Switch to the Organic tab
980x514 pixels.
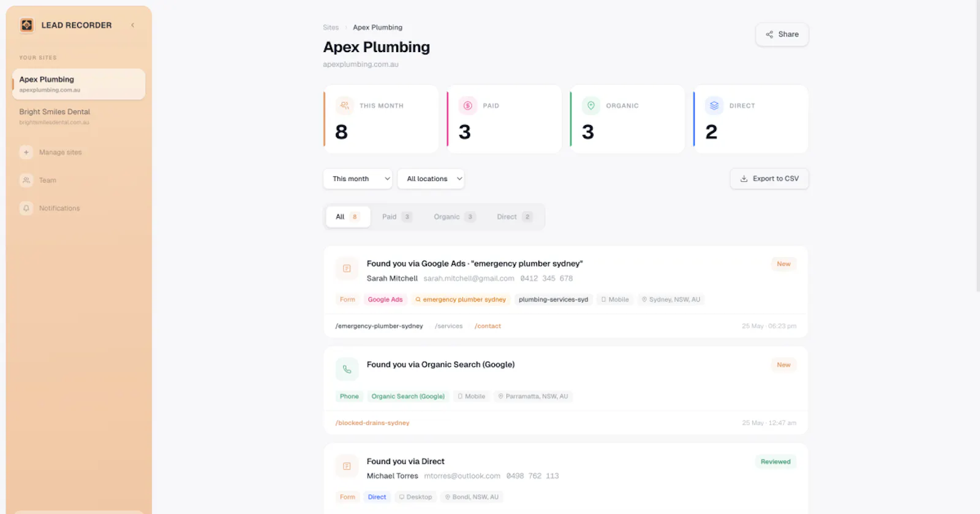point(454,217)
